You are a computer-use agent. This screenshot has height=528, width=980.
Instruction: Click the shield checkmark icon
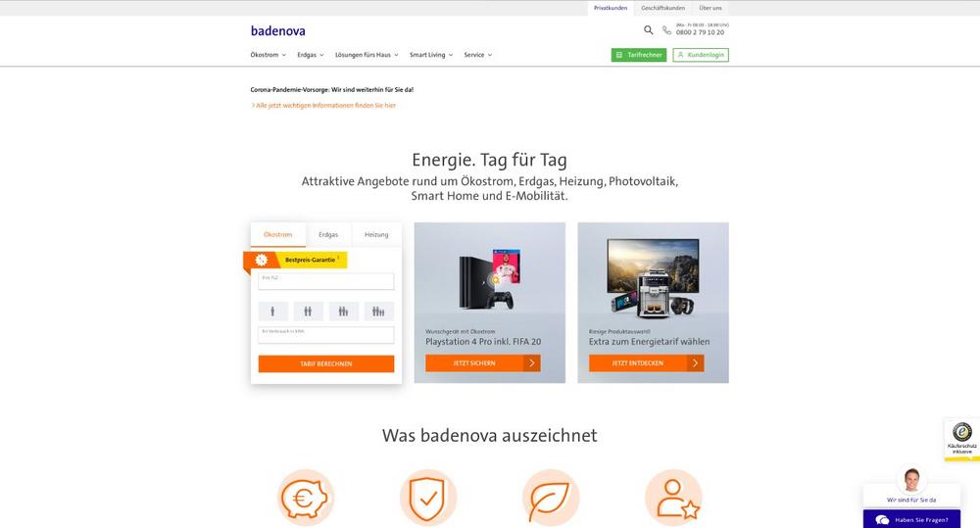[x=428, y=498]
